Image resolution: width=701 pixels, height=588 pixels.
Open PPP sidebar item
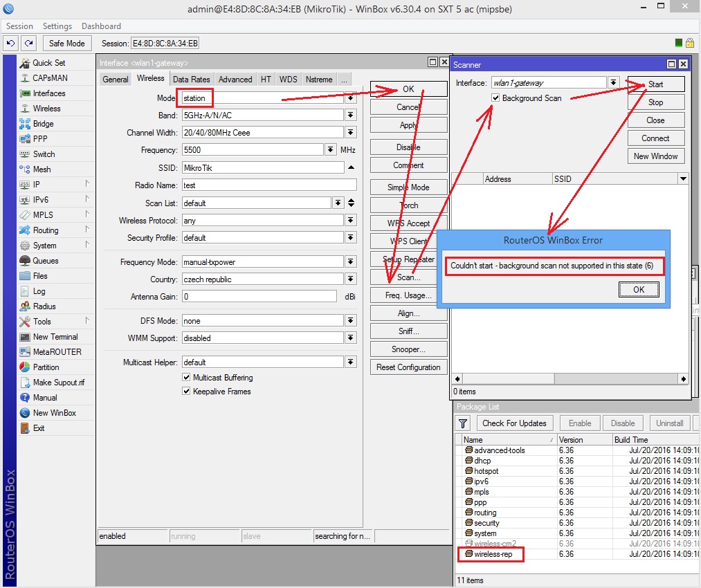click(39, 139)
